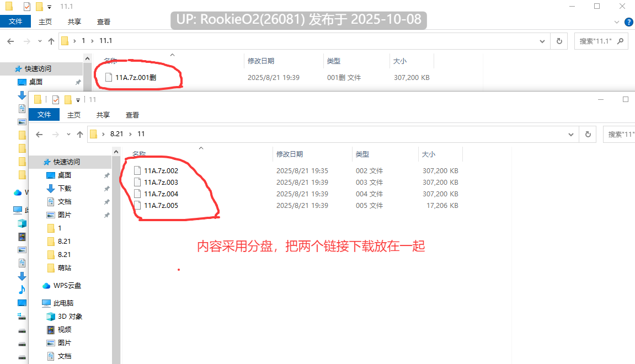Open the 共享 tab in the 11.1 window
This screenshot has width=635, height=364.
[x=74, y=22]
